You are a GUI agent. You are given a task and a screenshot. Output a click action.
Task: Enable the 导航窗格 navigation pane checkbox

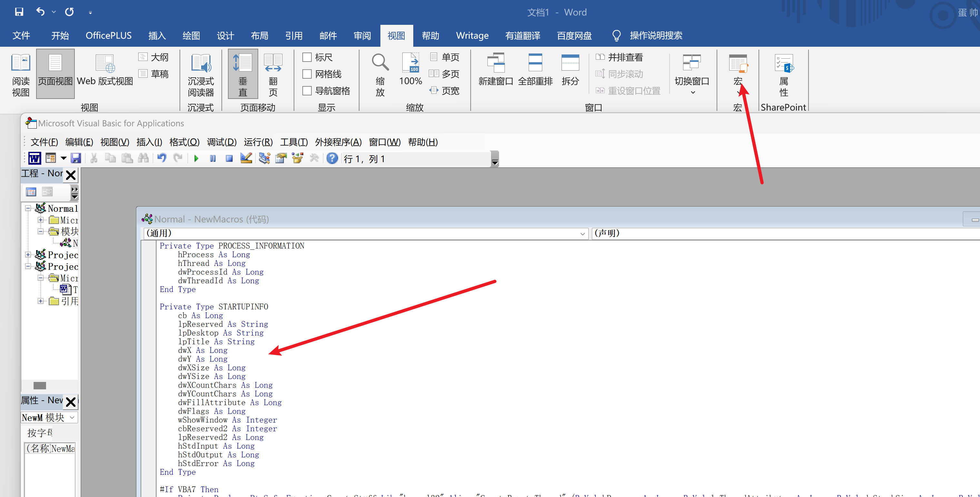pyautogui.click(x=307, y=91)
